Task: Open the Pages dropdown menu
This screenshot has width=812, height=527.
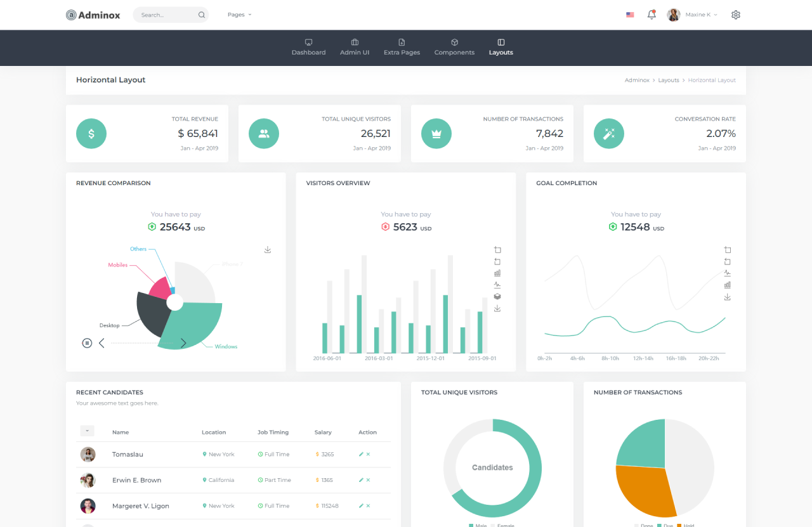Action: 240,15
